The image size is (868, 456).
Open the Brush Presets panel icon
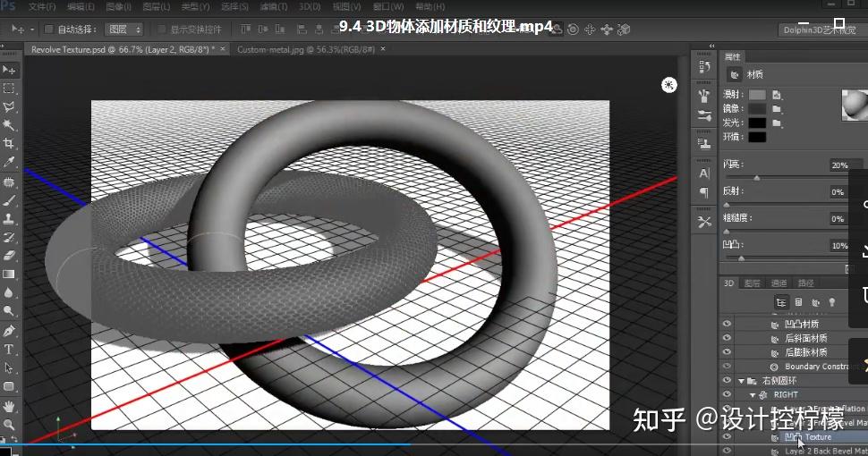[704, 116]
